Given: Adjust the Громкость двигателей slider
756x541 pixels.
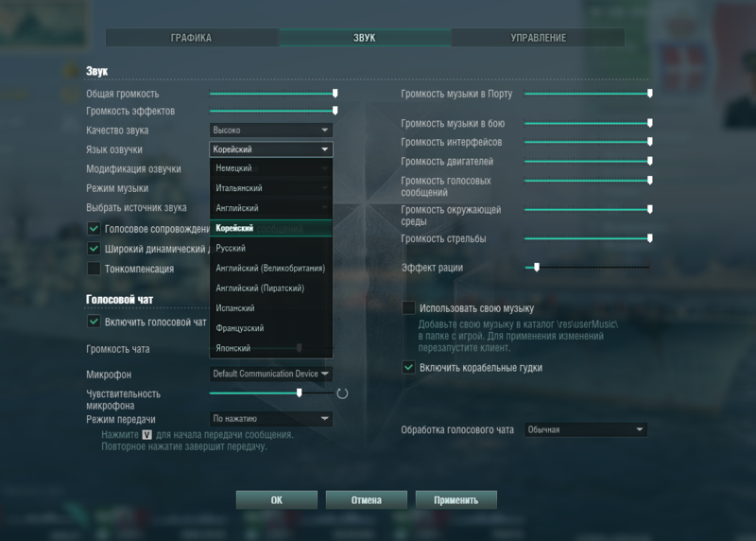Looking at the screenshot, I should pyautogui.click(x=588, y=161).
